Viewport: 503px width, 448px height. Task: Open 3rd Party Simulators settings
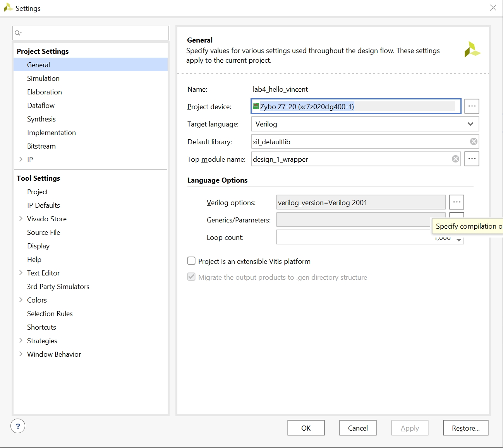tap(58, 286)
